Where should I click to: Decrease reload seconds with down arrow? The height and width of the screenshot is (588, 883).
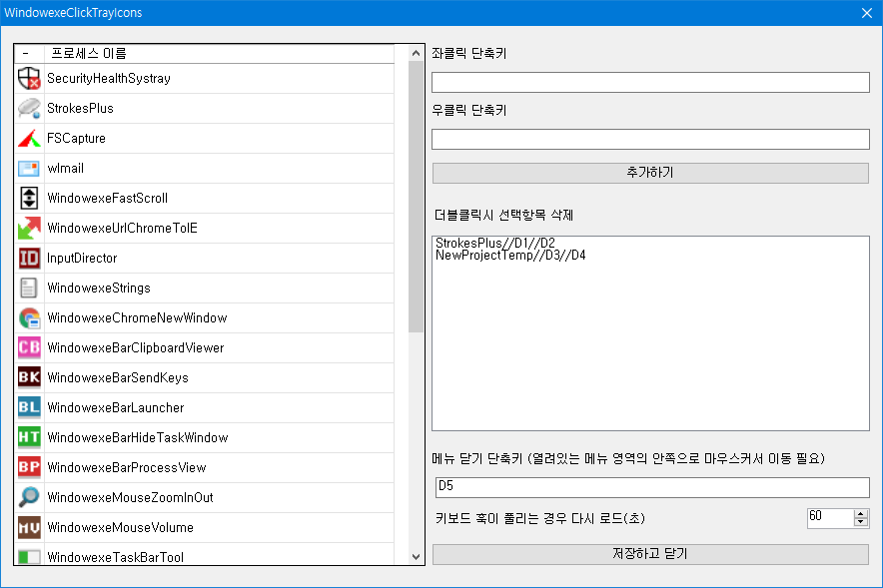(860, 522)
